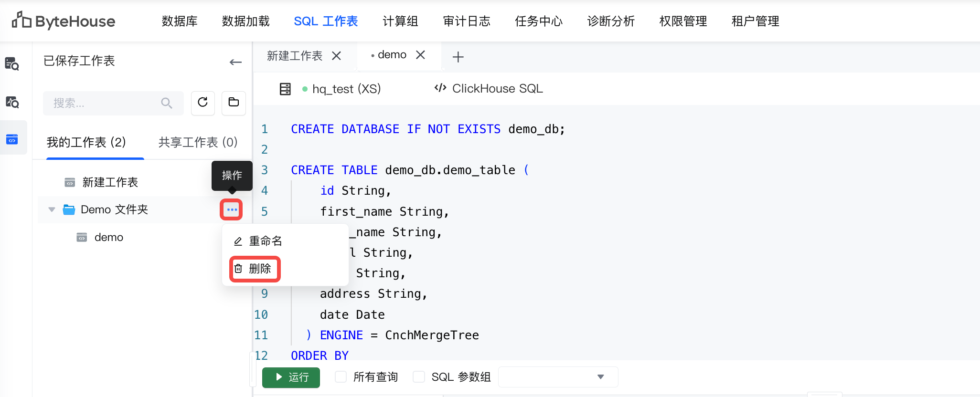Close the 新建工作表 editor tab
The width and height of the screenshot is (980, 397).
(x=337, y=56)
